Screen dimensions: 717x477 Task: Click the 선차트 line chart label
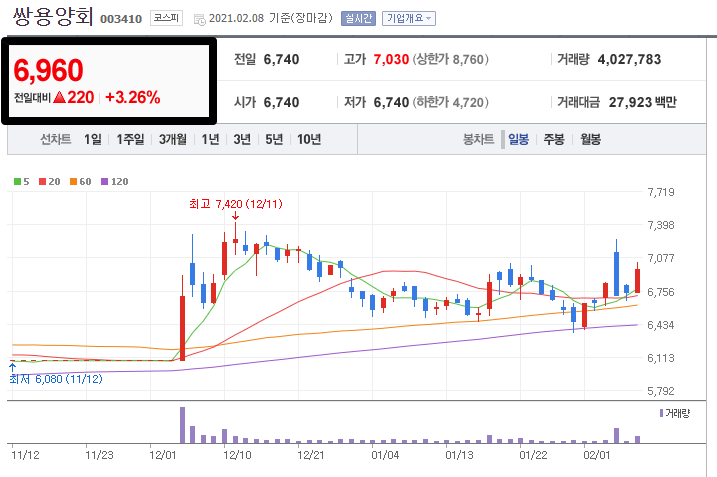[56, 139]
